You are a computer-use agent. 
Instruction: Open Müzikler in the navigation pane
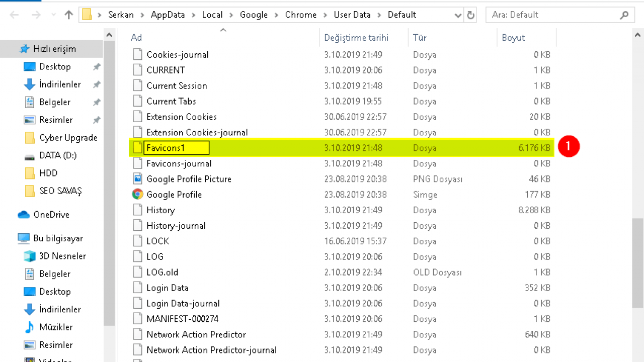pos(55,327)
